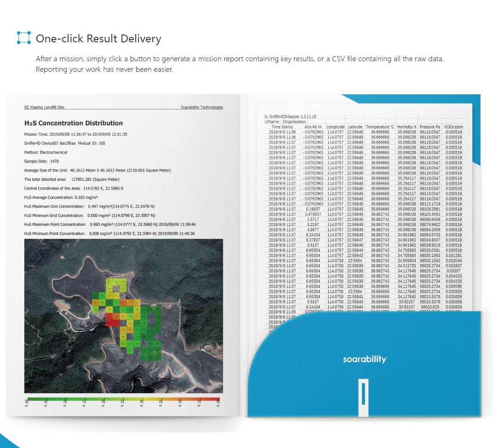Click the "Sample Dots: 1478" line
This screenshot has width=493, height=448.
[41, 161]
